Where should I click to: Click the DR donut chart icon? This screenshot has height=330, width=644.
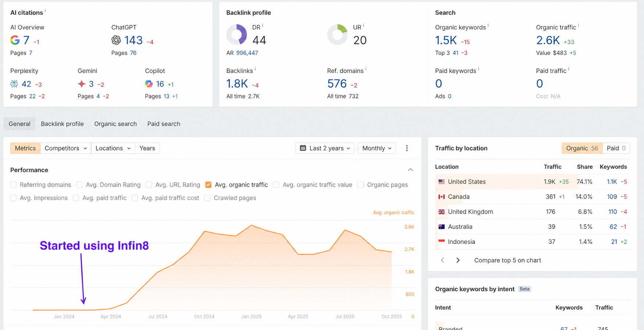click(237, 35)
